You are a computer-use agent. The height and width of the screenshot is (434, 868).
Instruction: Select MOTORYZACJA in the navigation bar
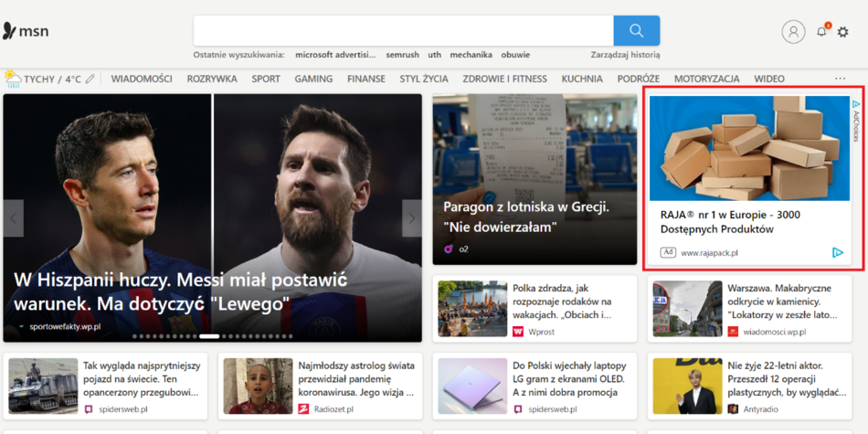[x=706, y=79]
